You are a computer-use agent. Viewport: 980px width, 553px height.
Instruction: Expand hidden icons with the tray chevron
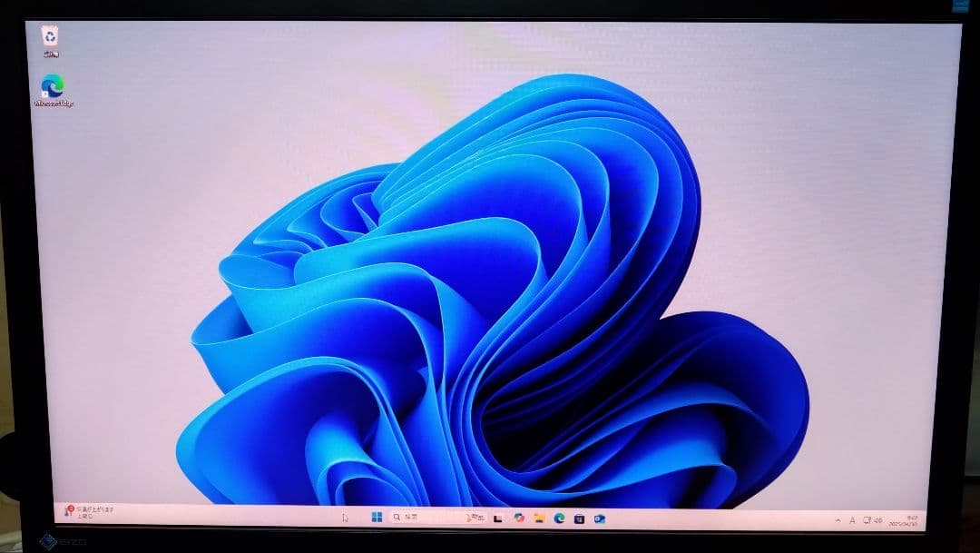click(838, 519)
